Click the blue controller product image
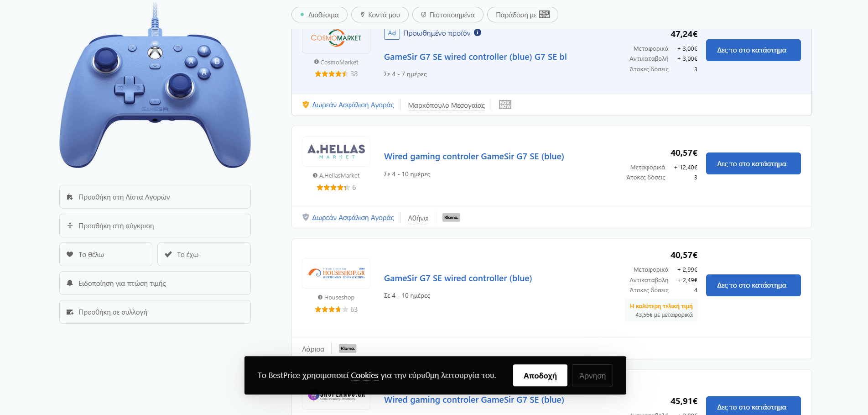 click(x=155, y=86)
